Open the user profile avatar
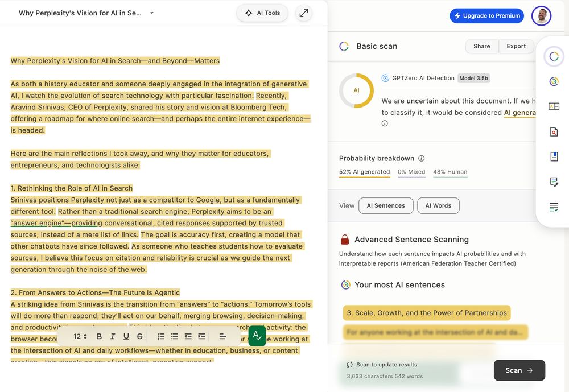Screen dimensions: 569x392 click(x=541, y=15)
